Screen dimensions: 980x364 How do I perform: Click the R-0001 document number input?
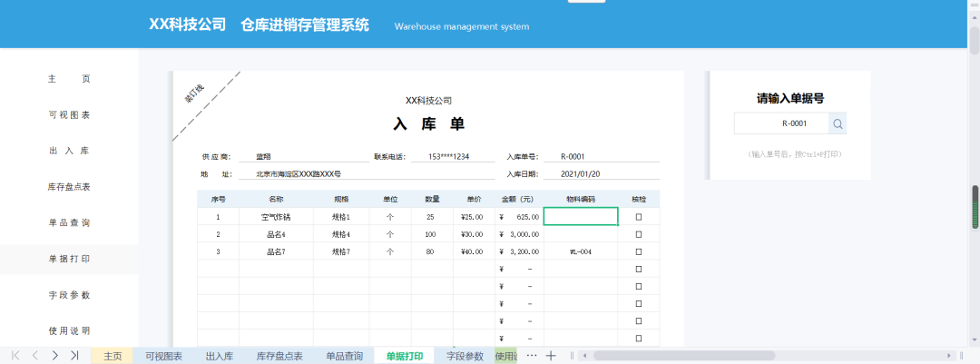(781, 123)
